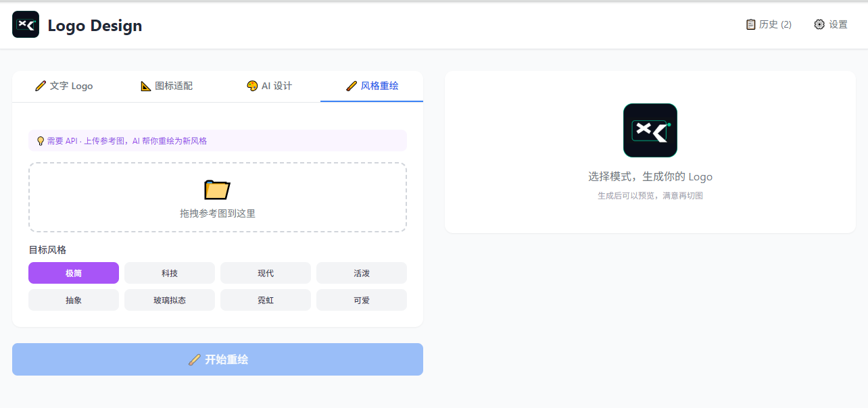Pick the 抽象 style option
This screenshot has width=868, height=408.
[x=74, y=300]
